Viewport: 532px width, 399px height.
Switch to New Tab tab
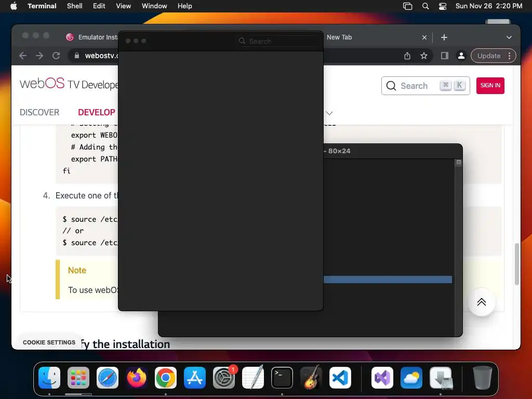click(339, 37)
